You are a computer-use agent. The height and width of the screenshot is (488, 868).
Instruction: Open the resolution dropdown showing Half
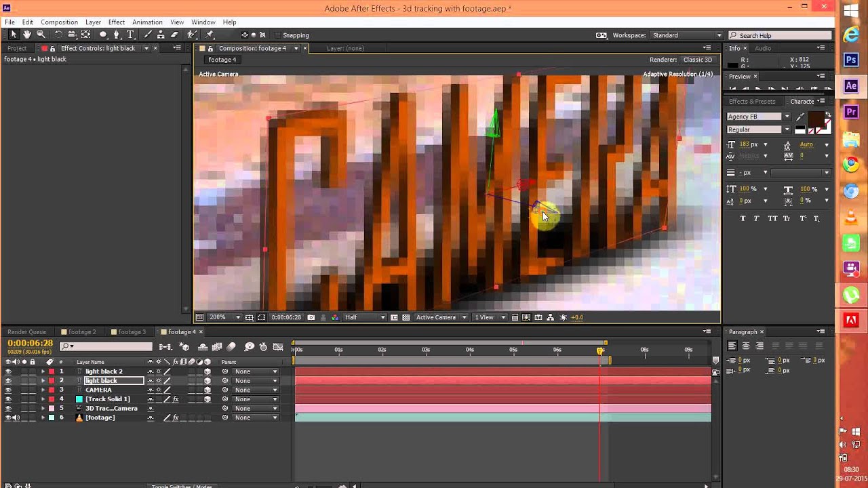[365, 317]
